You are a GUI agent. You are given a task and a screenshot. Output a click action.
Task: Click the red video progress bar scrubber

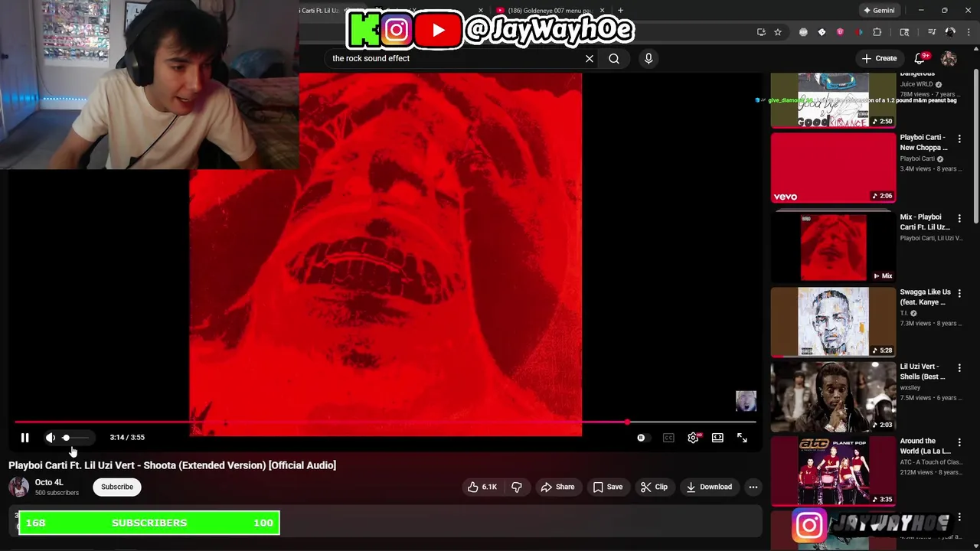(x=627, y=422)
